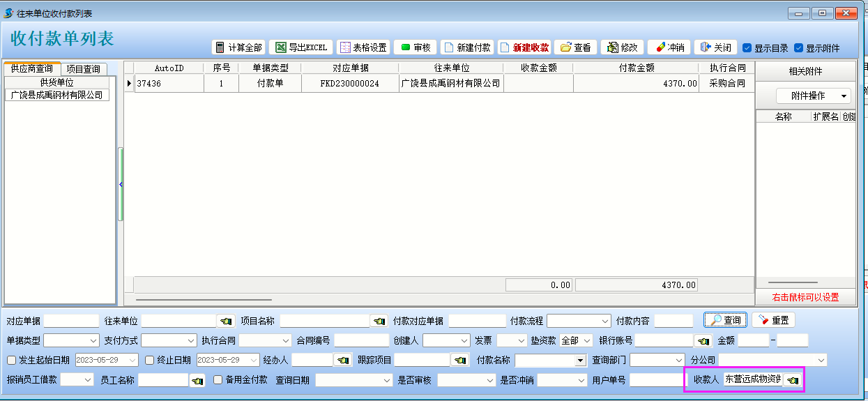Image resolution: width=868 pixels, height=401 pixels.
Task: Click the 计算全部 calculator button
Action: 238,47
